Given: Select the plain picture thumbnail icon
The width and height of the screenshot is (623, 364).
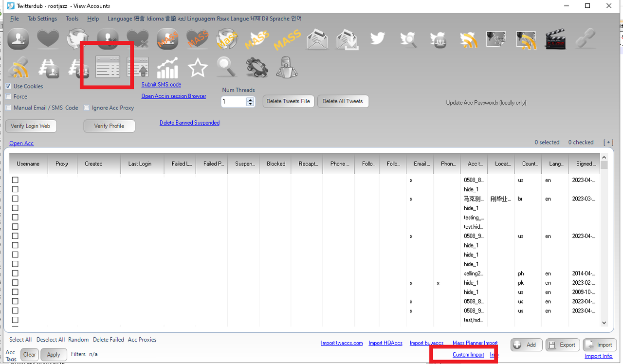Looking at the screenshot, I should pos(496,39).
